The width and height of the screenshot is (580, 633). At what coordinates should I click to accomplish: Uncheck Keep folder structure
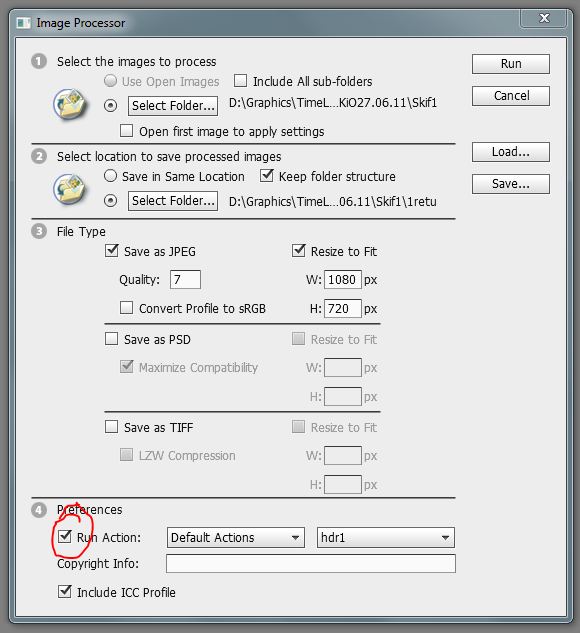point(266,176)
